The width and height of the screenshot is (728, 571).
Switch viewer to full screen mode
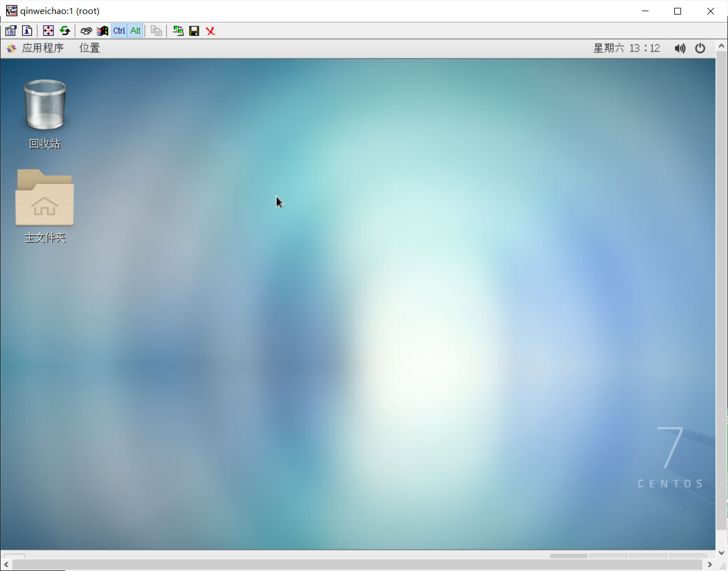pyautogui.click(x=49, y=31)
